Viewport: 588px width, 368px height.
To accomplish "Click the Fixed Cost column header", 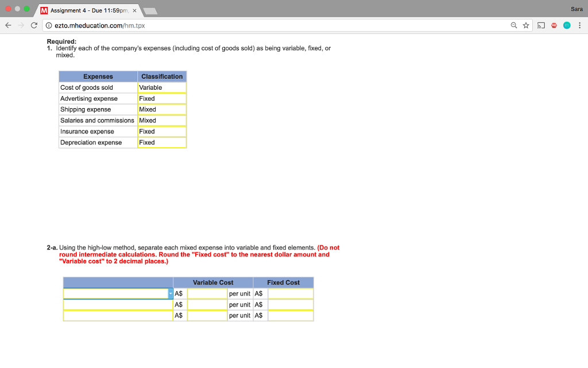I will click(284, 282).
